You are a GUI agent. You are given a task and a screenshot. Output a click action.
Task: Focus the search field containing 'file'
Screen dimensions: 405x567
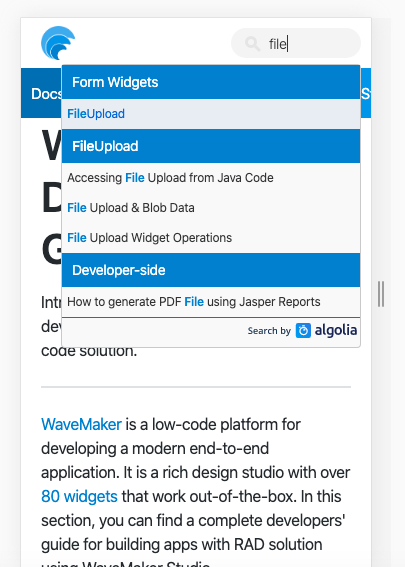(x=296, y=43)
